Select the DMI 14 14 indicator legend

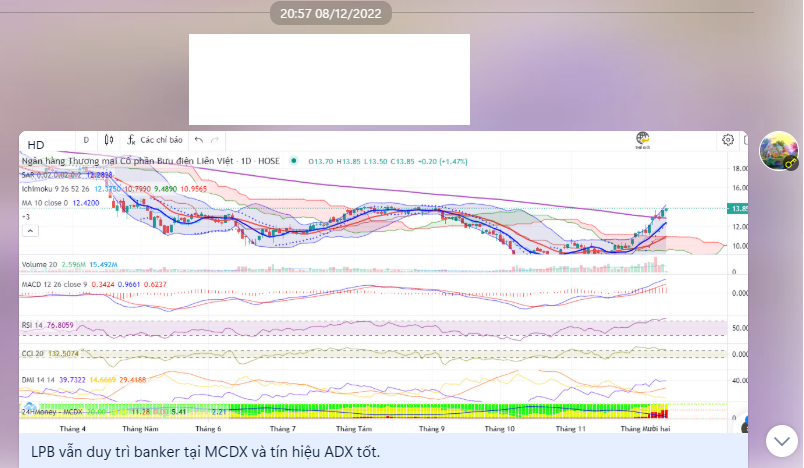pyautogui.click(x=84, y=380)
